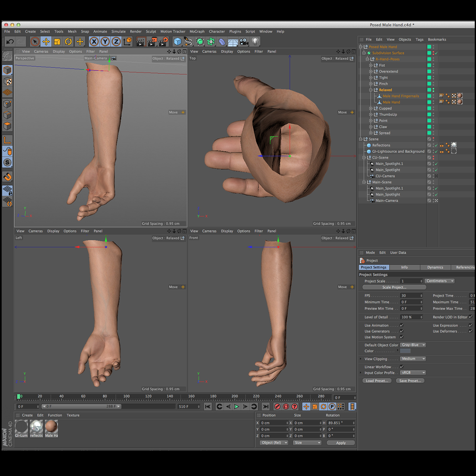Expand the Cupped object in the Object Manager
This screenshot has height=476, width=476.
[371, 108]
